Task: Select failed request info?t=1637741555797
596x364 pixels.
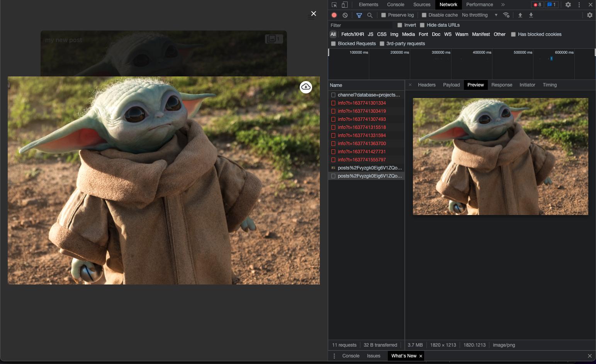Action: click(366, 160)
